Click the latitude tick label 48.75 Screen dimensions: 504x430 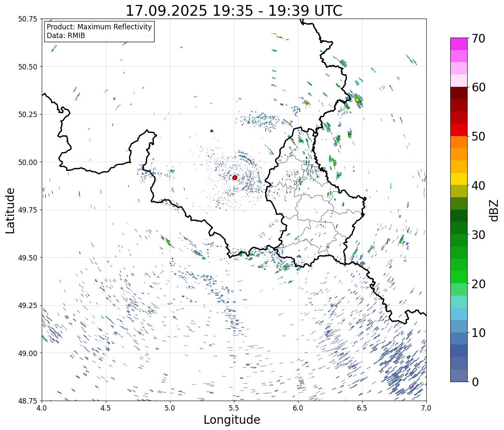(x=28, y=401)
